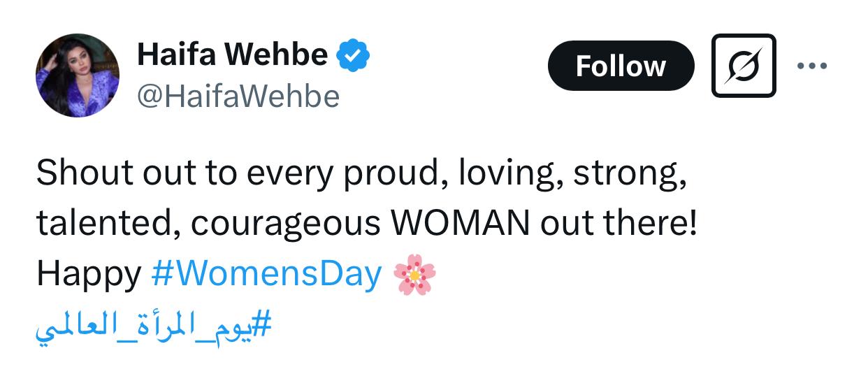This screenshot has height=367, width=868.
Task: Open the Haifa Wehbe display name link
Action: (233, 55)
